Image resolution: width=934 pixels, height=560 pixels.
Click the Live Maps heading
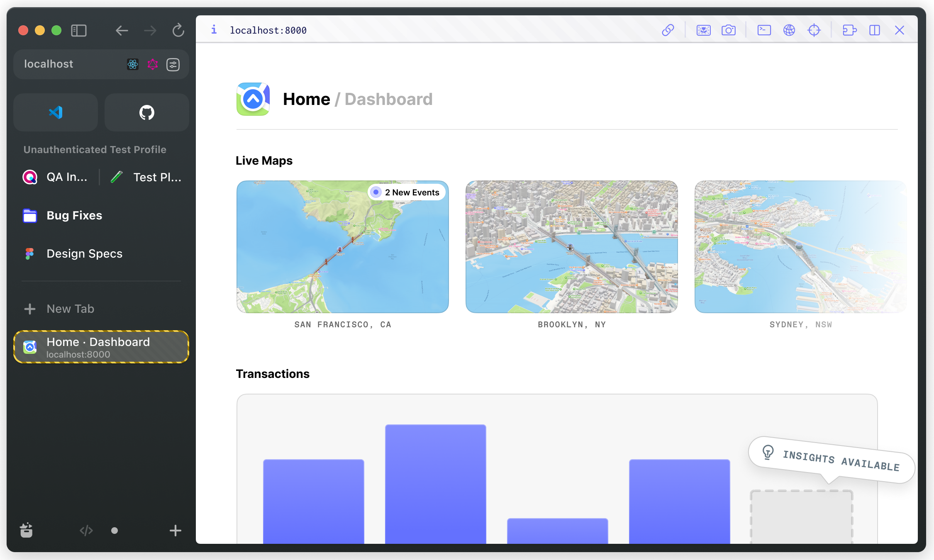pos(264,161)
